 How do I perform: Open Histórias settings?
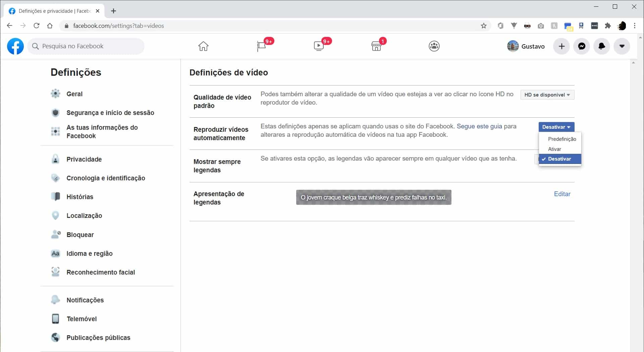(80, 197)
